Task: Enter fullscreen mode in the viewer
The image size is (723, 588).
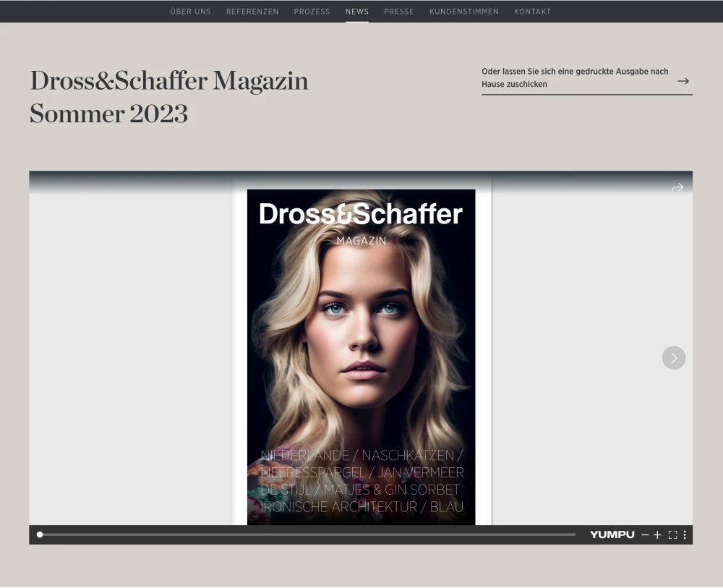Action: (672, 534)
